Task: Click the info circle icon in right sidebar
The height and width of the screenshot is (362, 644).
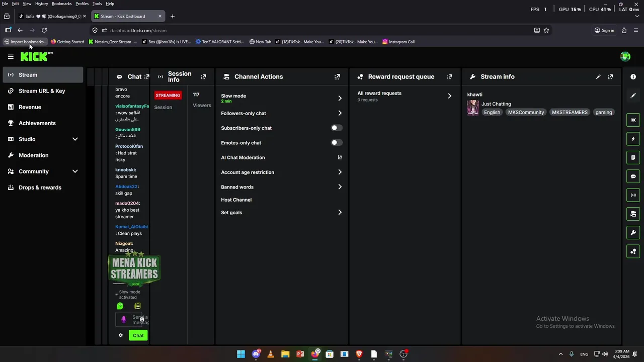Action: [633, 77]
